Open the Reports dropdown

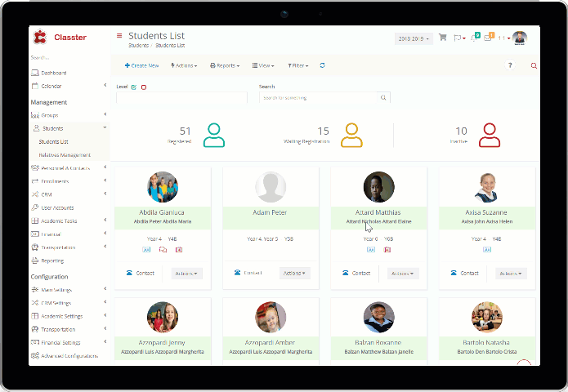point(225,65)
